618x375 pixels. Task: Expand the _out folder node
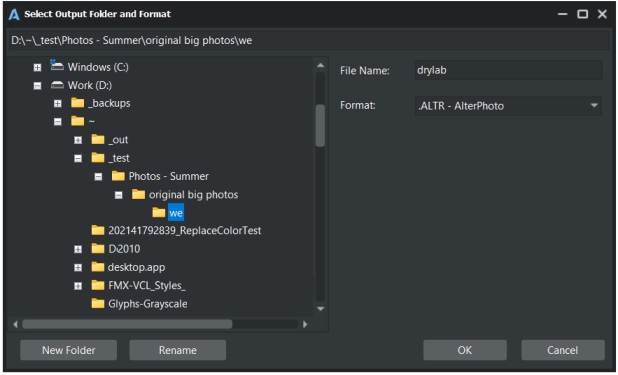click(78, 140)
